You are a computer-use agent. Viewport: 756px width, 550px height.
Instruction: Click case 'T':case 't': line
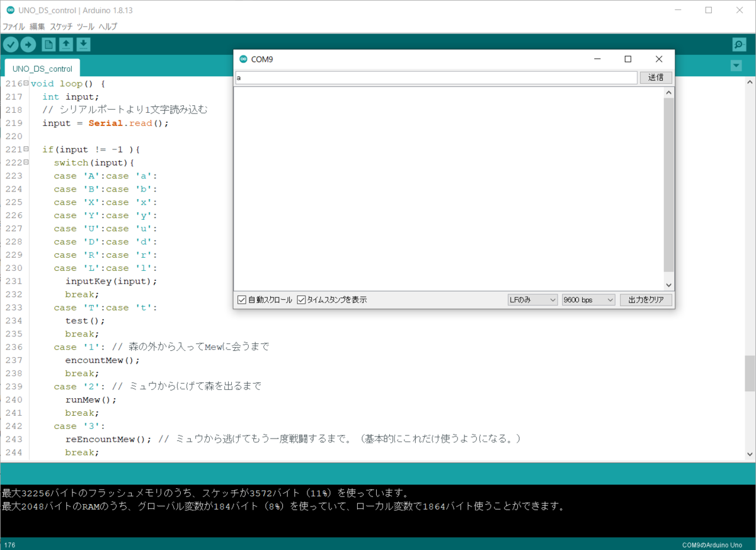(105, 307)
